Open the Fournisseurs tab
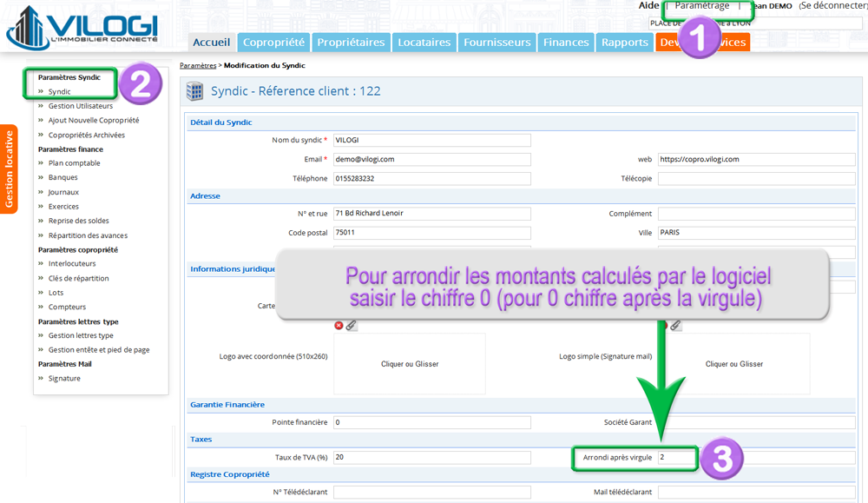The width and height of the screenshot is (868, 503). click(x=497, y=42)
